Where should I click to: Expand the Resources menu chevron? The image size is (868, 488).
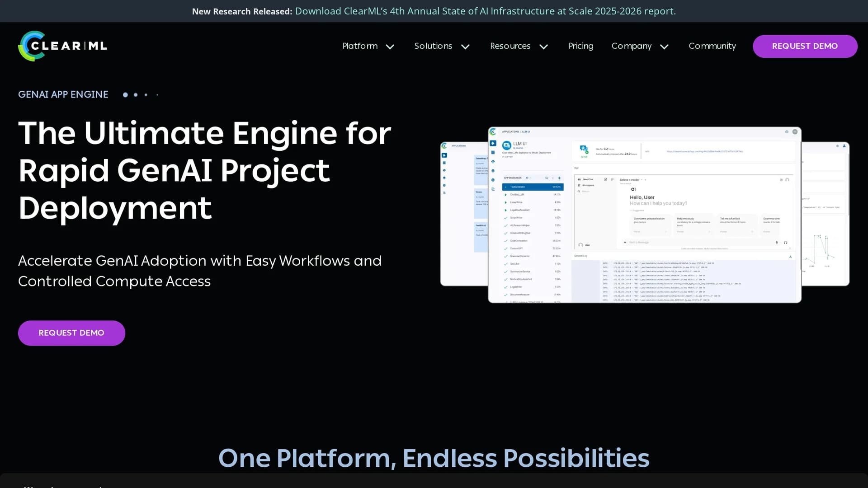coord(544,47)
